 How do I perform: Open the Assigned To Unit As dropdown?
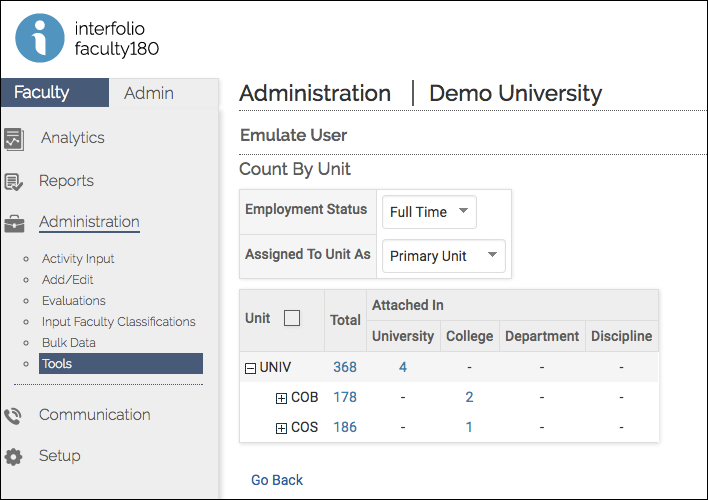tap(443, 256)
